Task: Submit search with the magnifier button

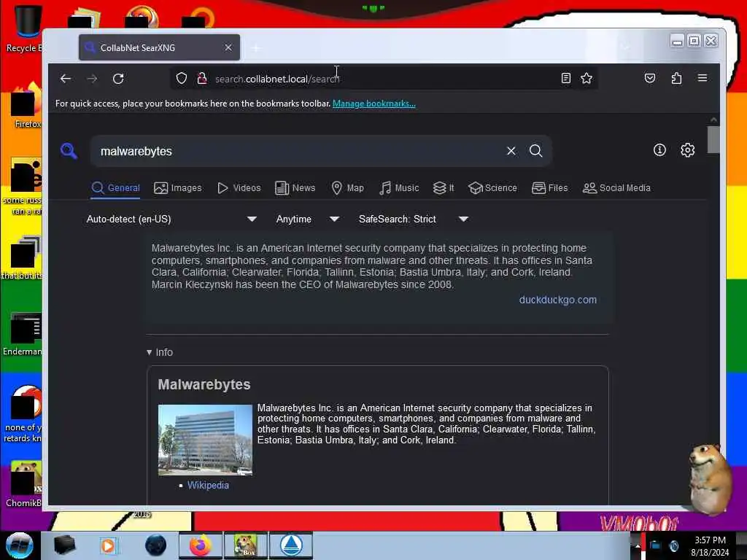Action: (x=536, y=151)
